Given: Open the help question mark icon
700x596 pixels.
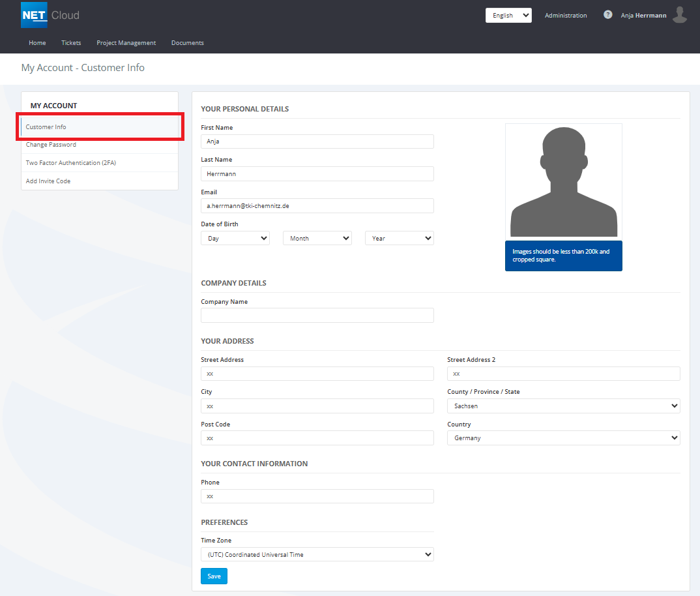Looking at the screenshot, I should pyautogui.click(x=607, y=14).
